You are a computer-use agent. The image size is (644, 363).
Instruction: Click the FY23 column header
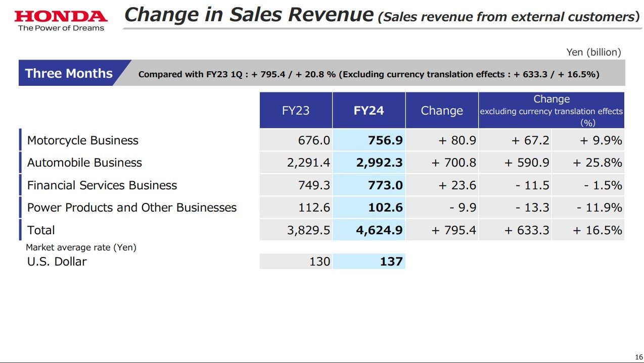[296, 111]
